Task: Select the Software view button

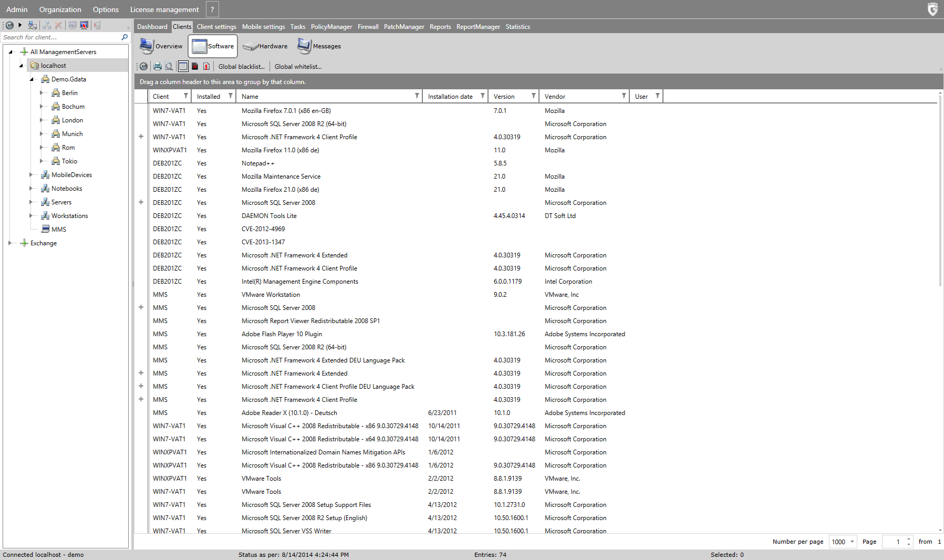Action: (x=213, y=46)
